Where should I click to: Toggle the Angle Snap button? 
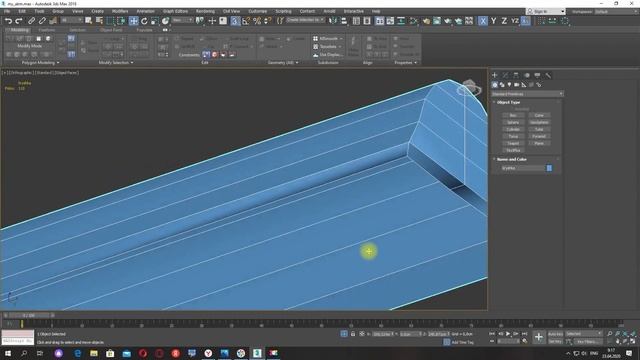coord(246,20)
